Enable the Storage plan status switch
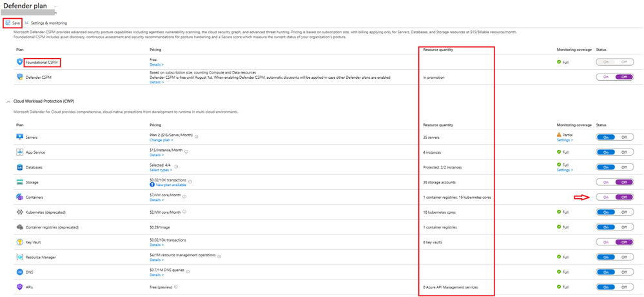 click(614, 182)
